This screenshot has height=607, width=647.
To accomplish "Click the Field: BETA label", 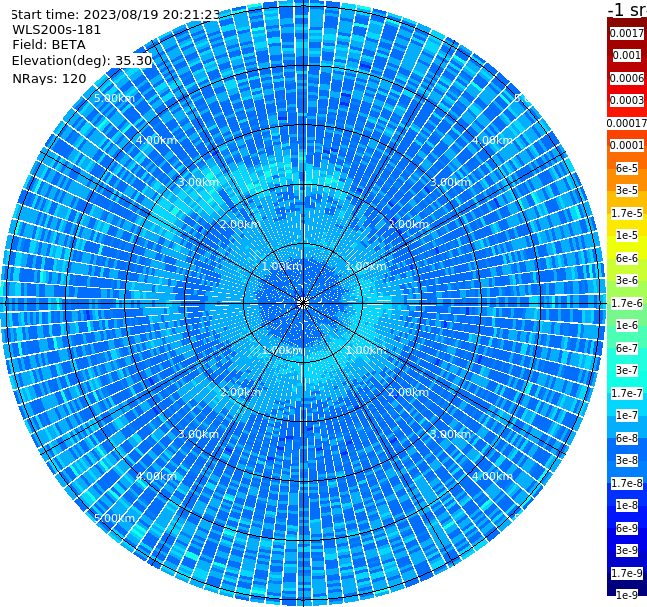I will [x=49, y=45].
